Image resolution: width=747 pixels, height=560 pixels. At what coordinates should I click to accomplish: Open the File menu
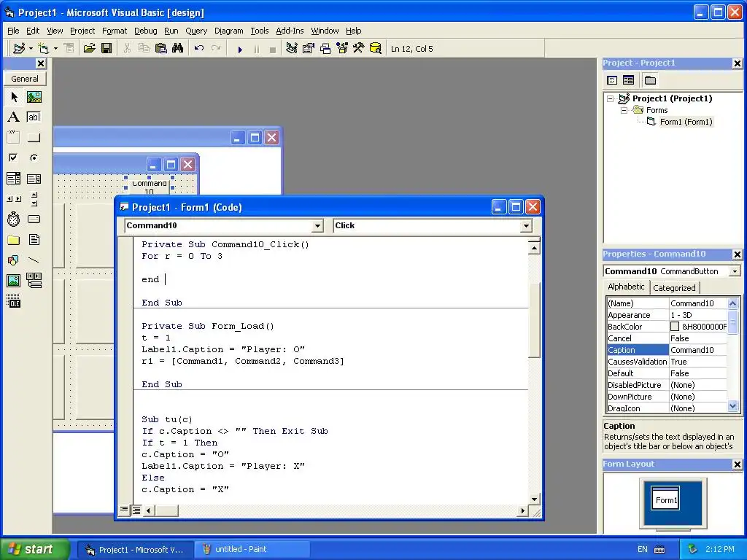click(13, 31)
